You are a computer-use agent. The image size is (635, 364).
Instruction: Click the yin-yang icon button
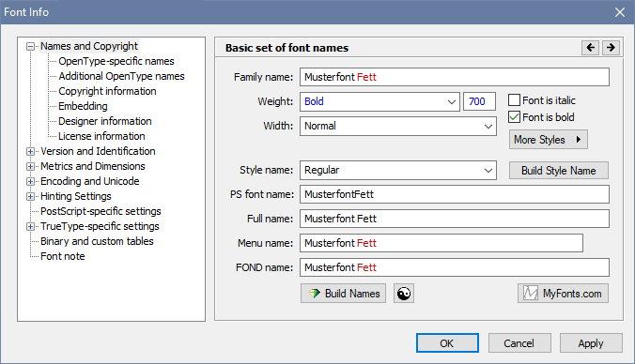tap(404, 294)
